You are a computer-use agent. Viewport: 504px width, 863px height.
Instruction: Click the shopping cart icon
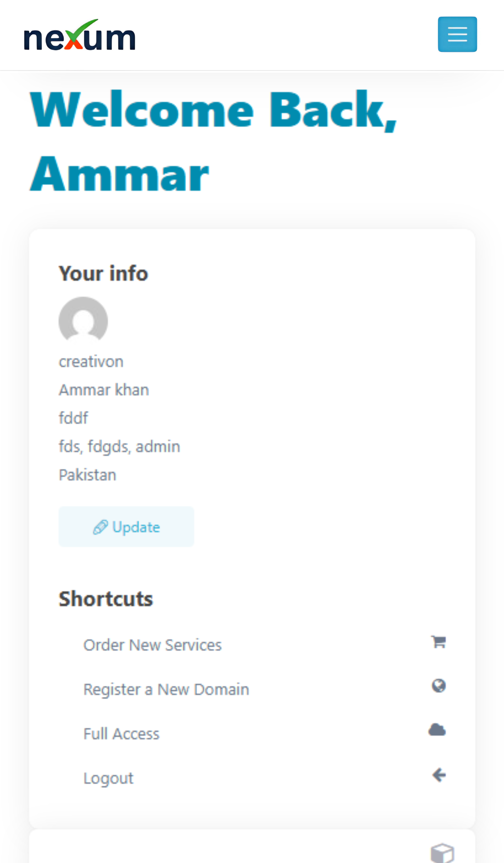pyautogui.click(x=438, y=642)
